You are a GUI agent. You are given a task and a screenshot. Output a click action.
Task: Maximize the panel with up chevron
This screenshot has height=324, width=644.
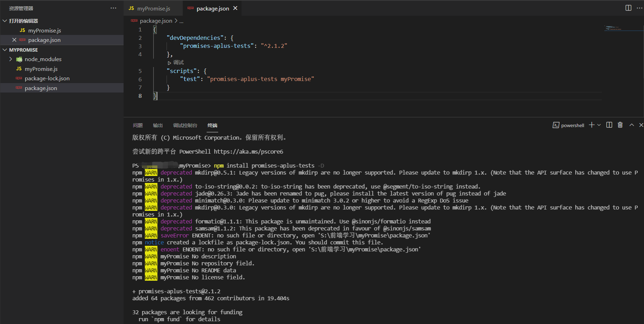(x=631, y=125)
